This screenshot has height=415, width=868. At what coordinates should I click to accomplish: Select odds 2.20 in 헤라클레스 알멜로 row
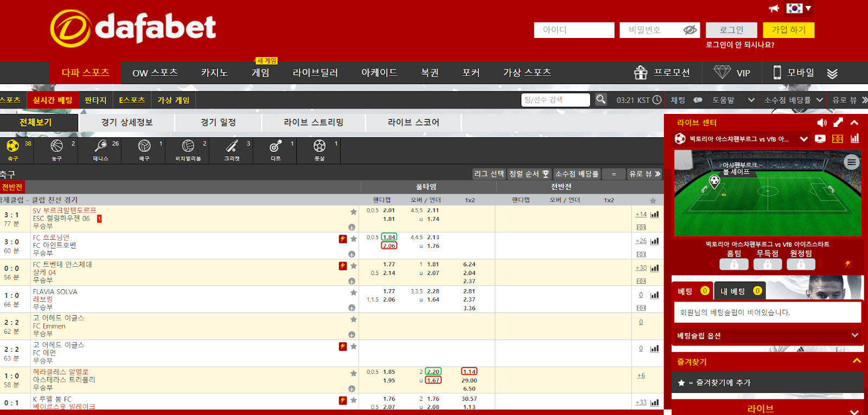pos(433,372)
